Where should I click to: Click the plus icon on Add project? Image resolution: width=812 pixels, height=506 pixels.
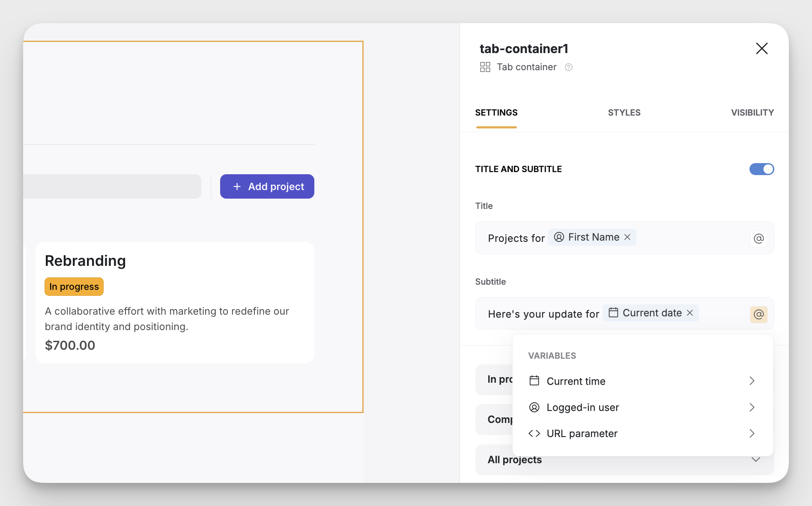(x=237, y=187)
